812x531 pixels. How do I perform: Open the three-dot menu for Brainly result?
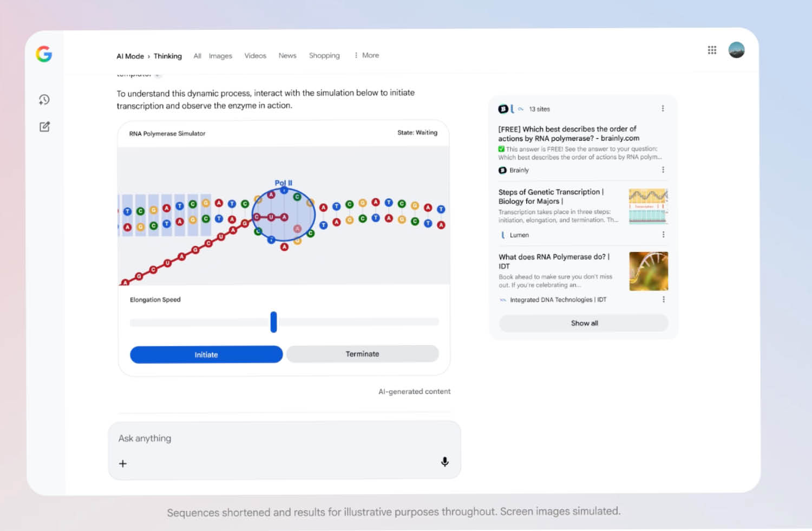tap(663, 170)
